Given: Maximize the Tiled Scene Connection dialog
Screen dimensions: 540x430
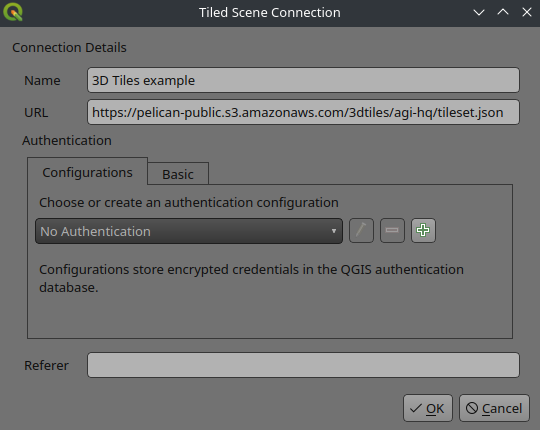Looking at the screenshot, I should [x=503, y=13].
